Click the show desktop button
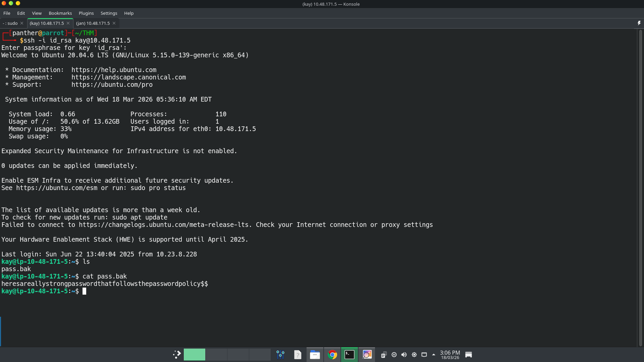 point(469,355)
